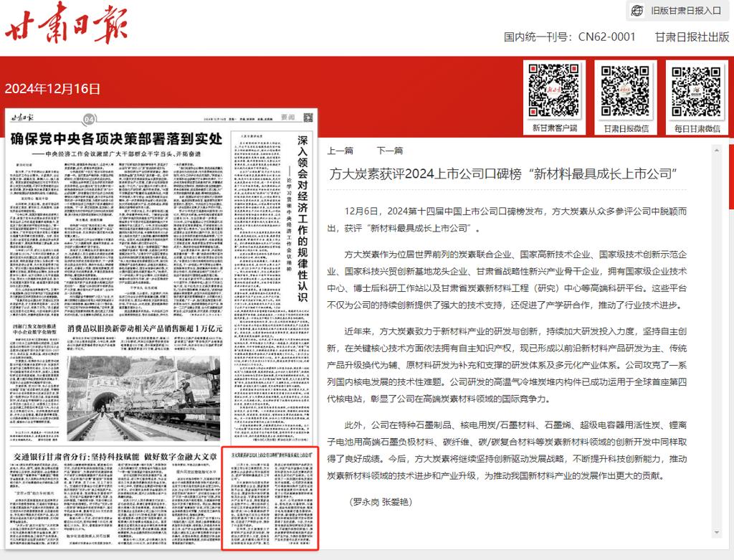Click the 甘肃日报微信 QR code
This screenshot has height=560, width=734.
(x=625, y=90)
